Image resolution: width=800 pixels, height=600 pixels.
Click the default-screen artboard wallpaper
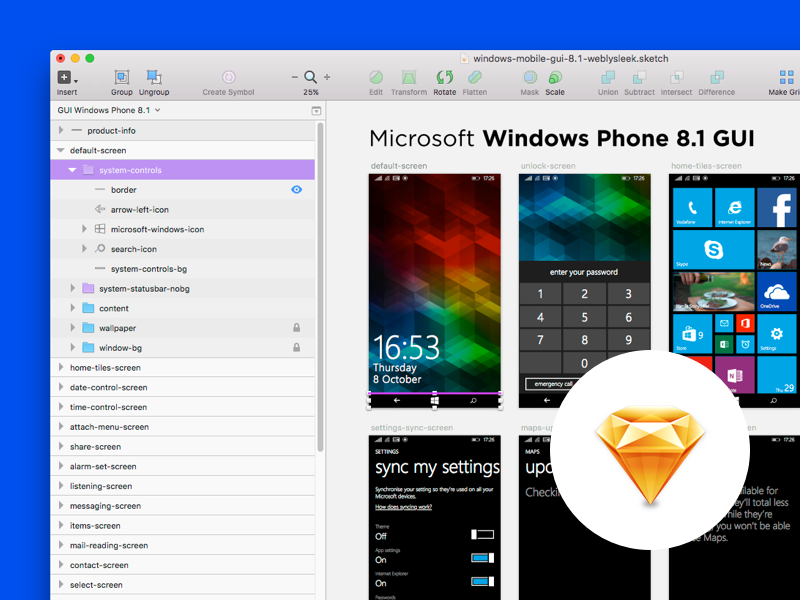click(x=435, y=283)
